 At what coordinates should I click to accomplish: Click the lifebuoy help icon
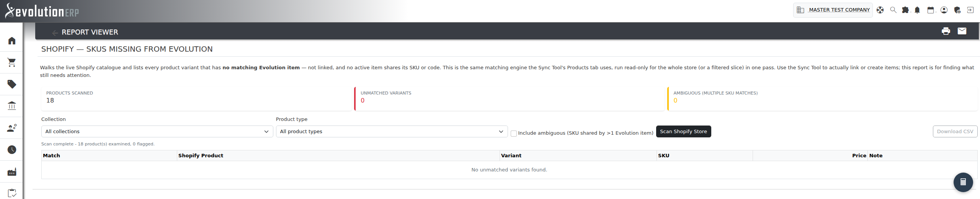[880, 10]
